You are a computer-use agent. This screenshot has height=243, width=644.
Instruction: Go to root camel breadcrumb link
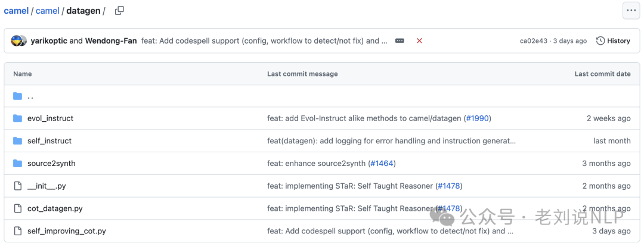[16, 11]
